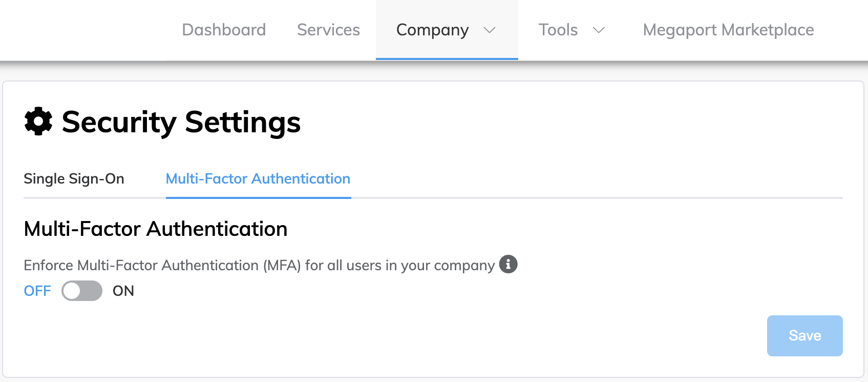This screenshot has height=382, width=868.
Task: Click the white knob of the MFA switch
Action: (72, 291)
